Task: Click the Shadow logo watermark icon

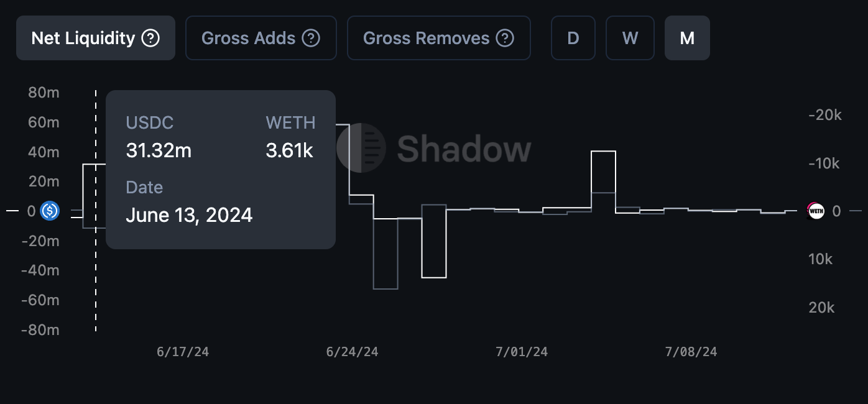Action: (361, 148)
